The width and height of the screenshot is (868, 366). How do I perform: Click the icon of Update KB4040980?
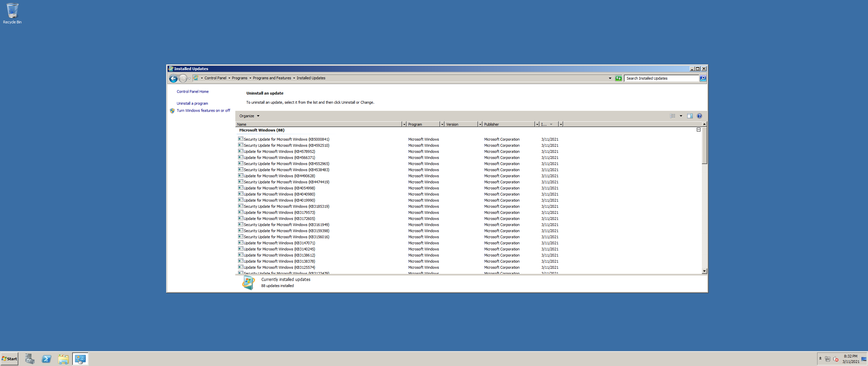(241, 194)
